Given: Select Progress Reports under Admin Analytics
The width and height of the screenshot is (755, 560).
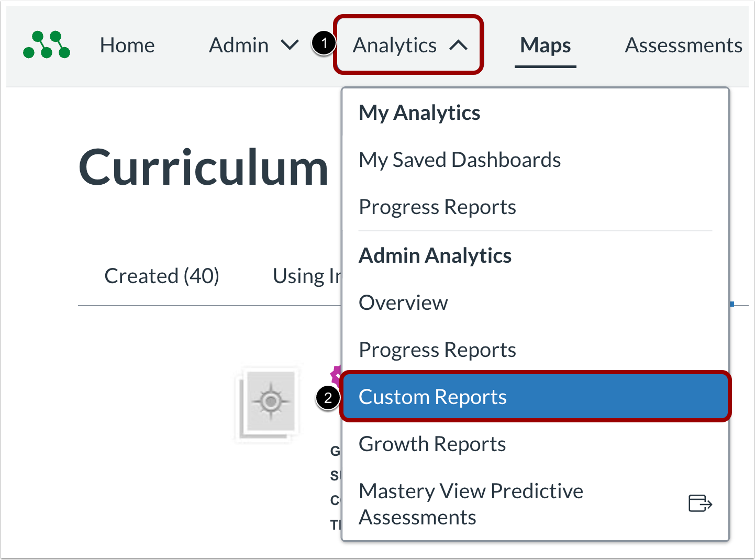Looking at the screenshot, I should click(x=437, y=350).
